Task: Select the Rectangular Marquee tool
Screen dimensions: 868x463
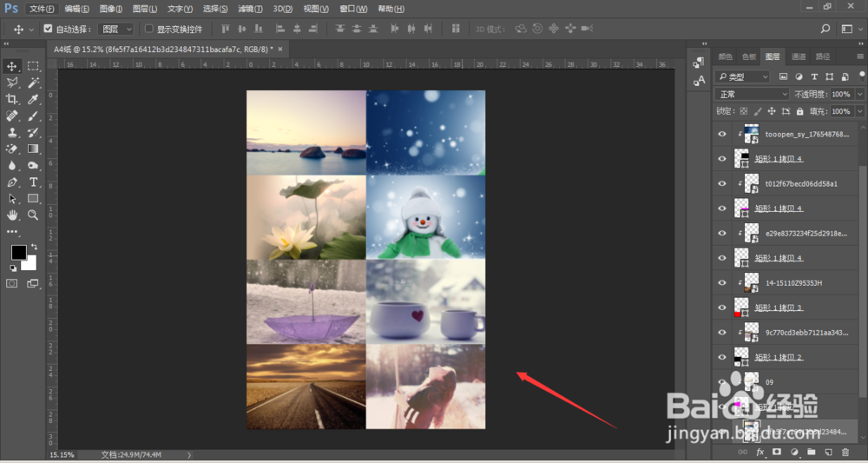Action: [33, 67]
